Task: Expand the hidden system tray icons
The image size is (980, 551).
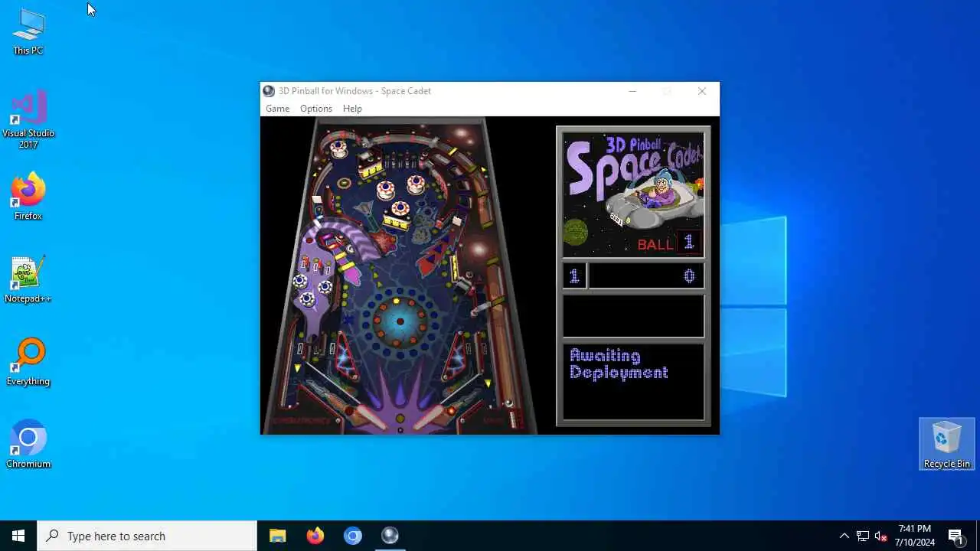Action: (844, 536)
